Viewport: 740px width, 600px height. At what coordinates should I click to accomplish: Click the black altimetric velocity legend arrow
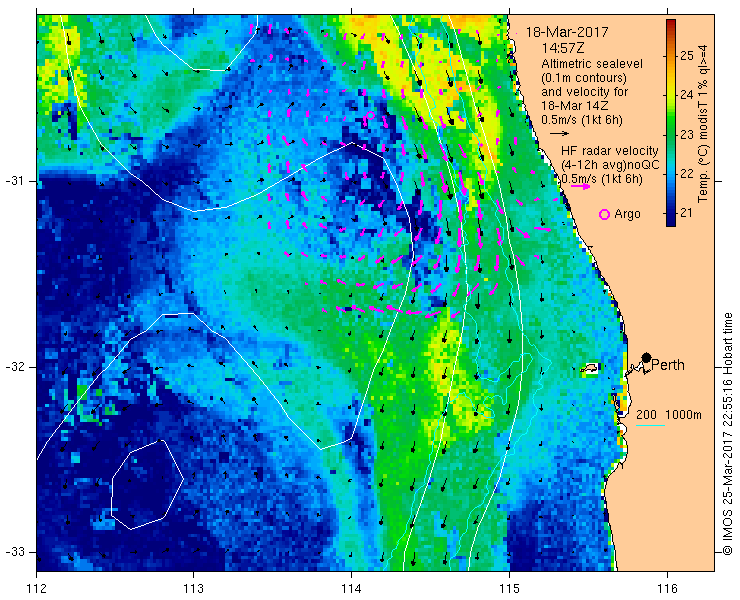tap(559, 134)
